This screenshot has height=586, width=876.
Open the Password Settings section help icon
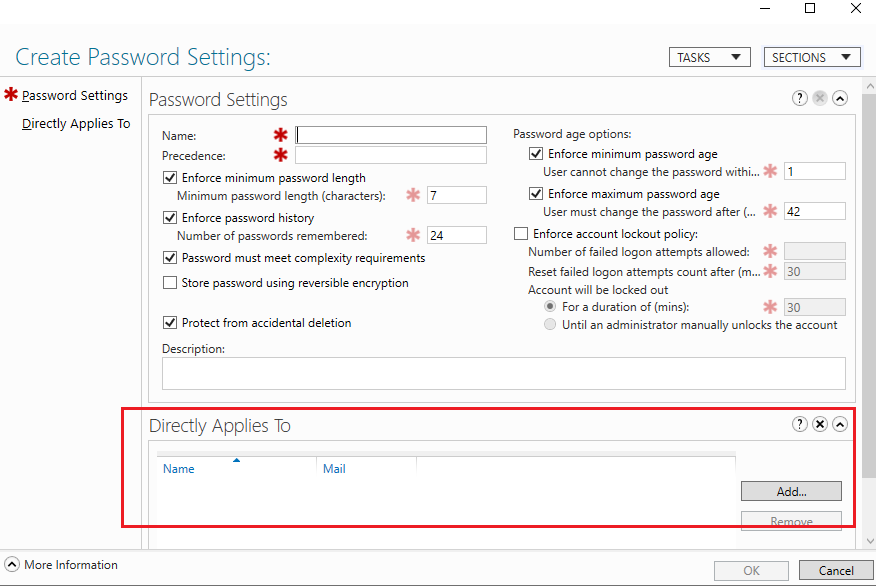pos(799,98)
